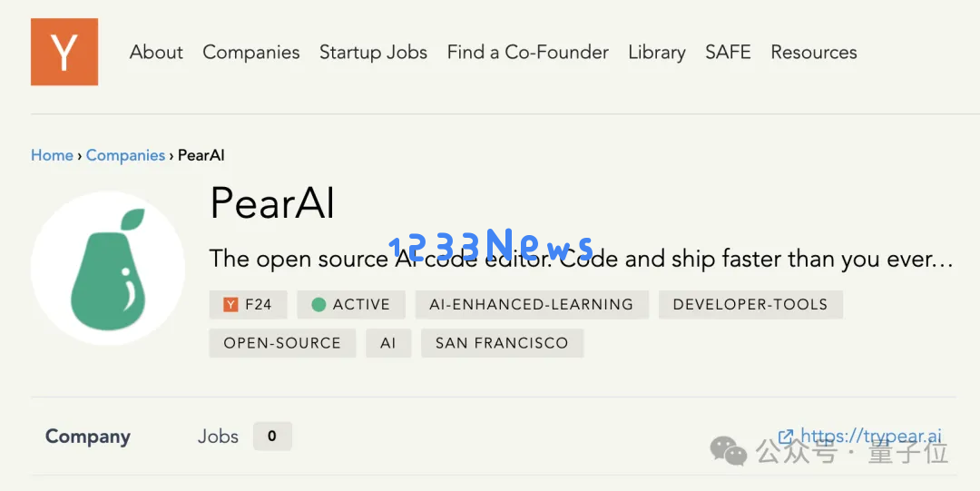The width and height of the screenshot is (980, 491).
Task: Switch to the Company tab
Action: tap(87, 437)
